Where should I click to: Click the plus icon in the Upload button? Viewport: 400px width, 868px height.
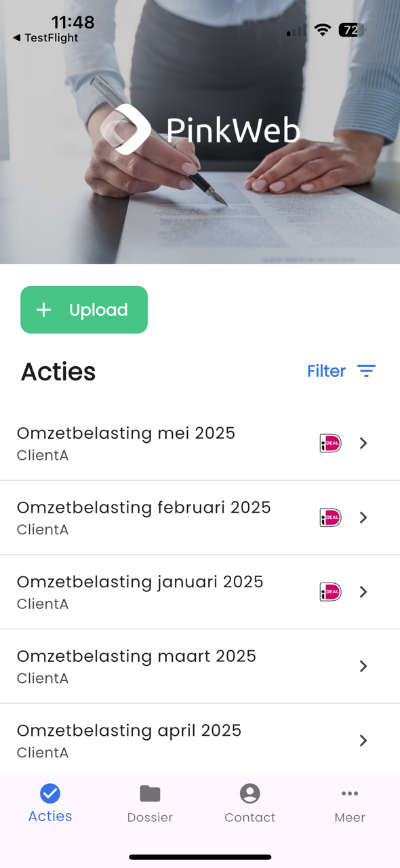(44, 310)
